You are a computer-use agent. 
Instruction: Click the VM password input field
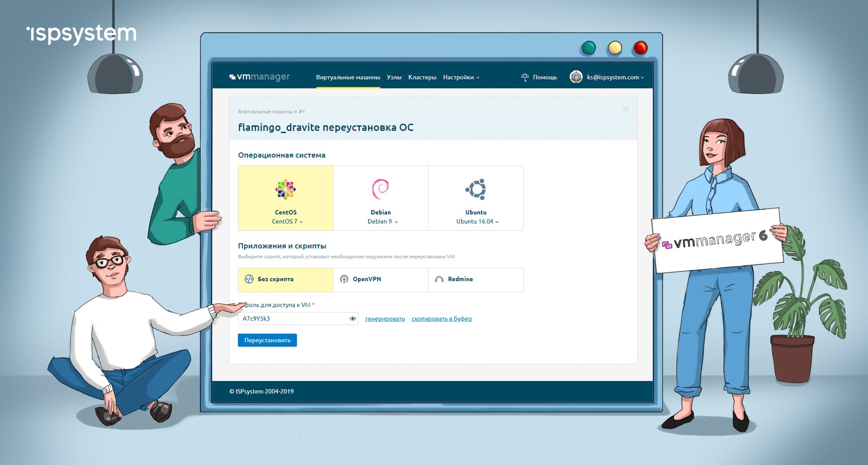293,318
